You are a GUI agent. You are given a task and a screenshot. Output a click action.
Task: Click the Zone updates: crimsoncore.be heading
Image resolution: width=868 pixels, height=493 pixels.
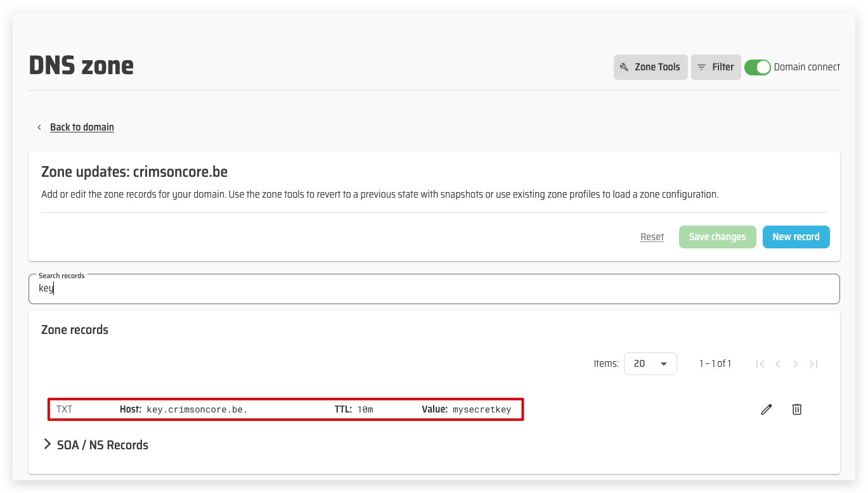point(134,172)
